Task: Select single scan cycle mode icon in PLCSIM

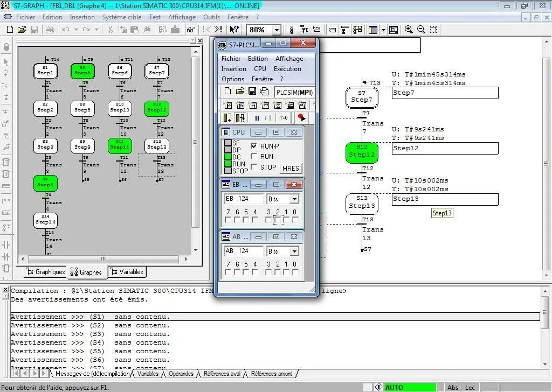Action: (228, 118)
